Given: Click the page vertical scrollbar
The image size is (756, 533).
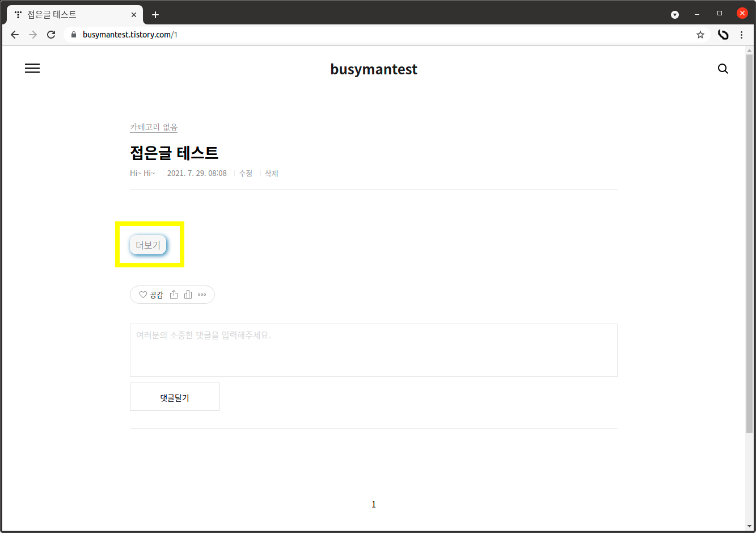Looking at the screenshot, I should pyautogui.click(x=750, y=244).
